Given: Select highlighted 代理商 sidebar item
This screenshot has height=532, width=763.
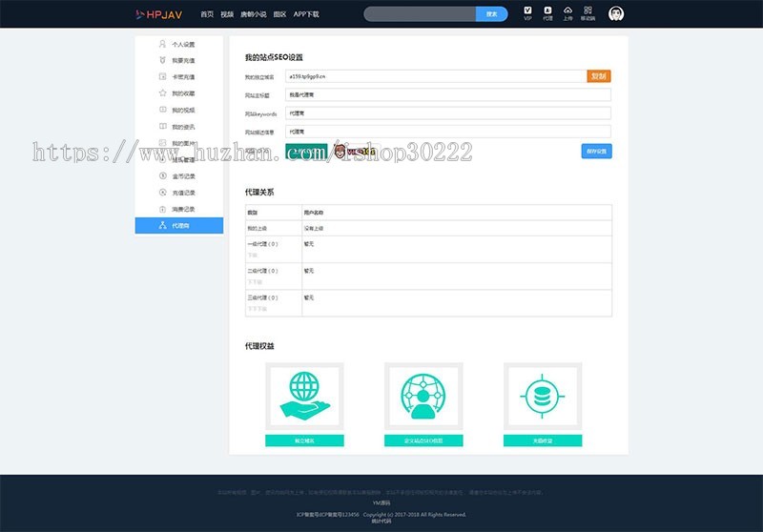Looking at the screenshot, I should click(x=179, y=226).
